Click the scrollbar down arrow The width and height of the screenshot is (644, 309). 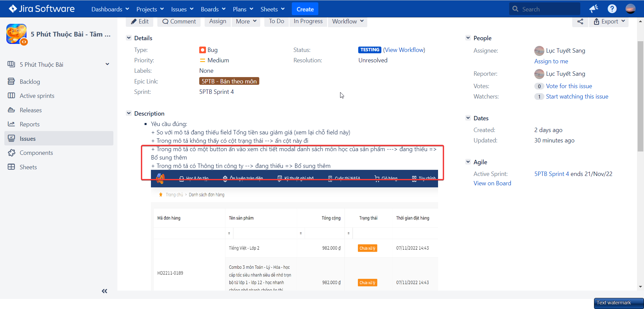(640, 287)
